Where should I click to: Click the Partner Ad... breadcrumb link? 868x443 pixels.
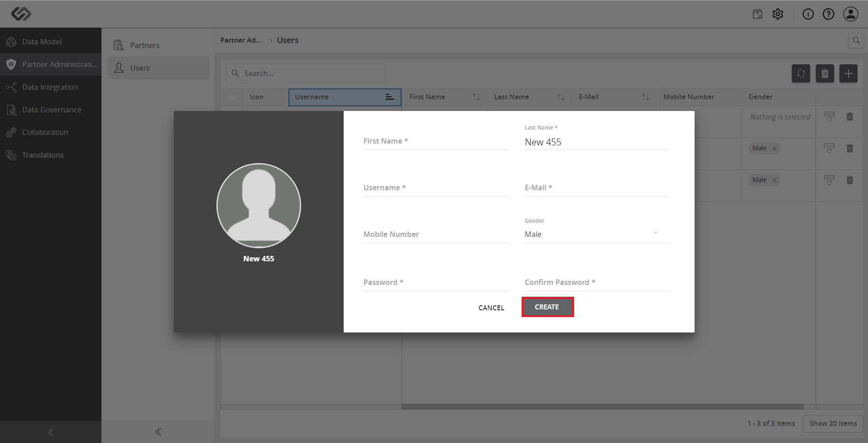pos(241,40)
